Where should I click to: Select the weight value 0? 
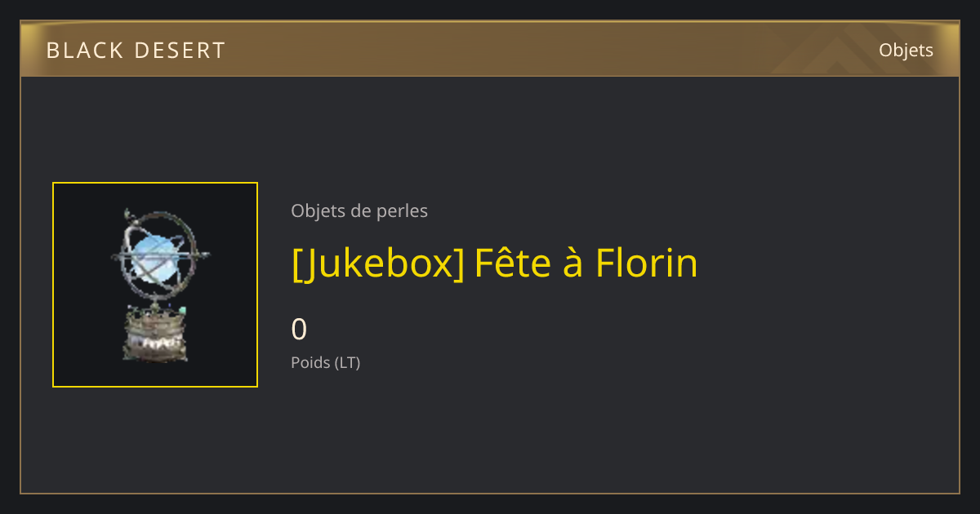(x=300, y=330)
